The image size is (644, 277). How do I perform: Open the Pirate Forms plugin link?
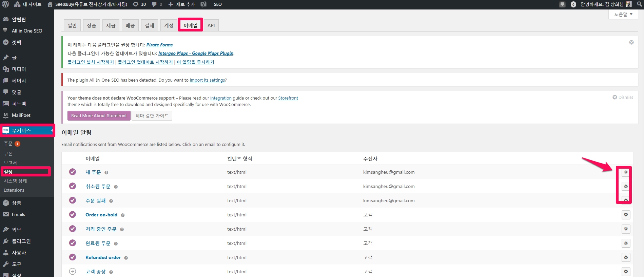coord(159,45)
